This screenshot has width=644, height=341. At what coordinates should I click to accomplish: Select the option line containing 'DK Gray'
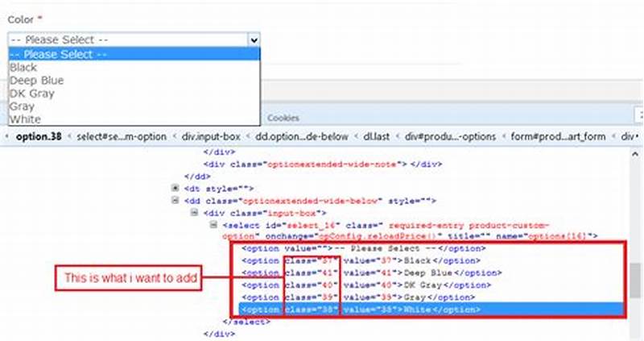click(x=366, y=285)
